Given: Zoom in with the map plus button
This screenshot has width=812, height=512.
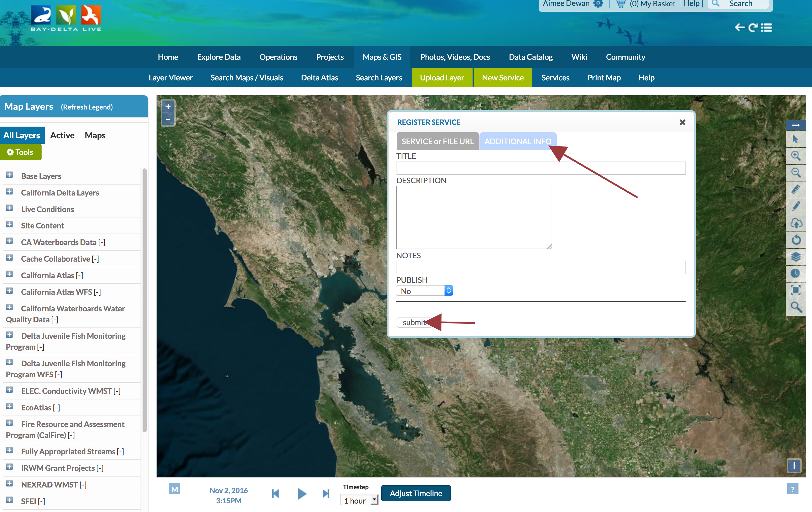Looking at the screenshot, I should [x=168, y=107].
